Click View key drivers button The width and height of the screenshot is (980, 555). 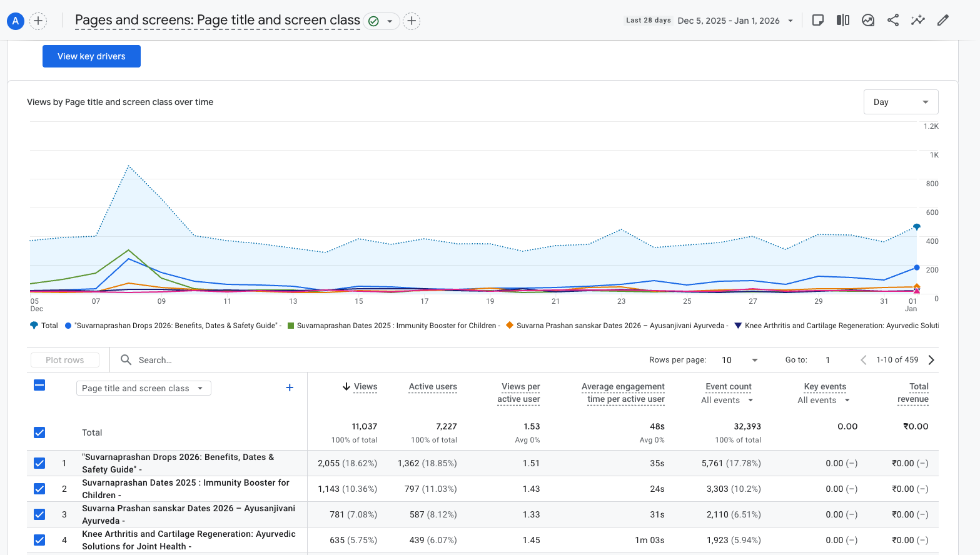coord(91,56)
